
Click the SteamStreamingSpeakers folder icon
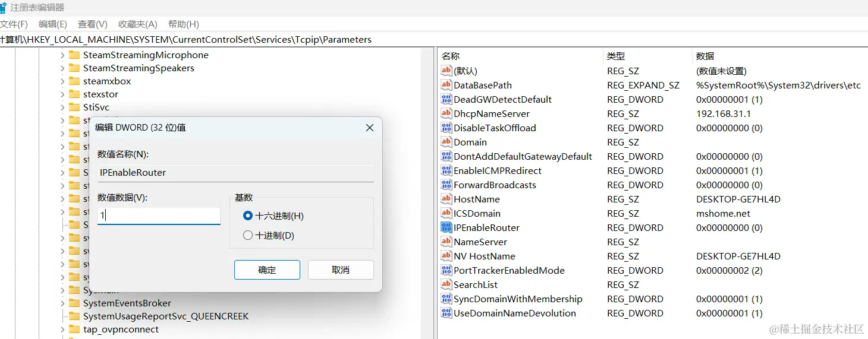(74, 68)
